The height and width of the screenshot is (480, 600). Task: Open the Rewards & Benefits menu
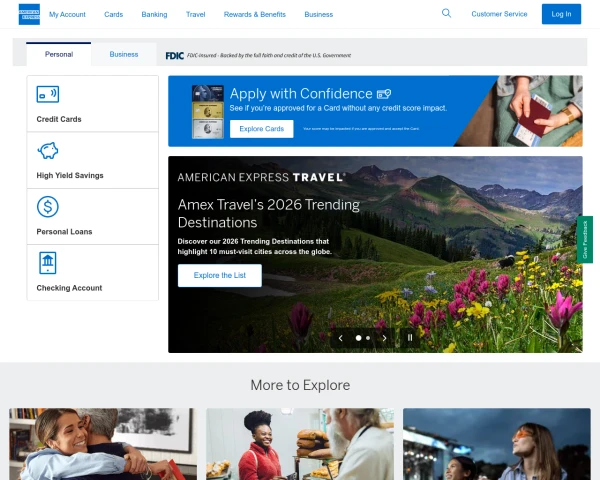[255, 15]
